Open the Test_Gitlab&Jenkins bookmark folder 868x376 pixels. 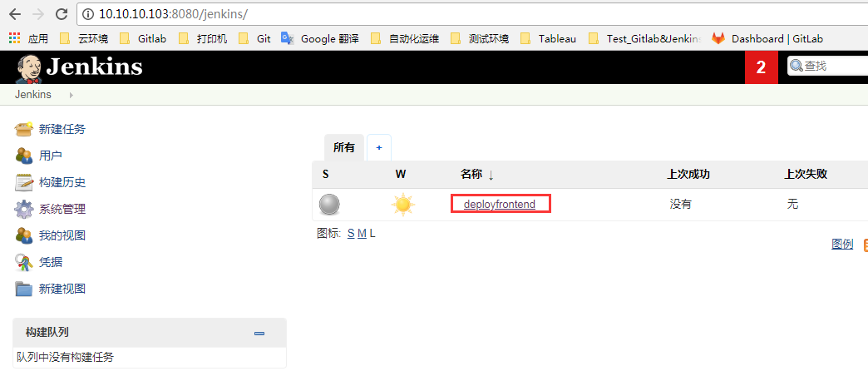pos(646,39)
